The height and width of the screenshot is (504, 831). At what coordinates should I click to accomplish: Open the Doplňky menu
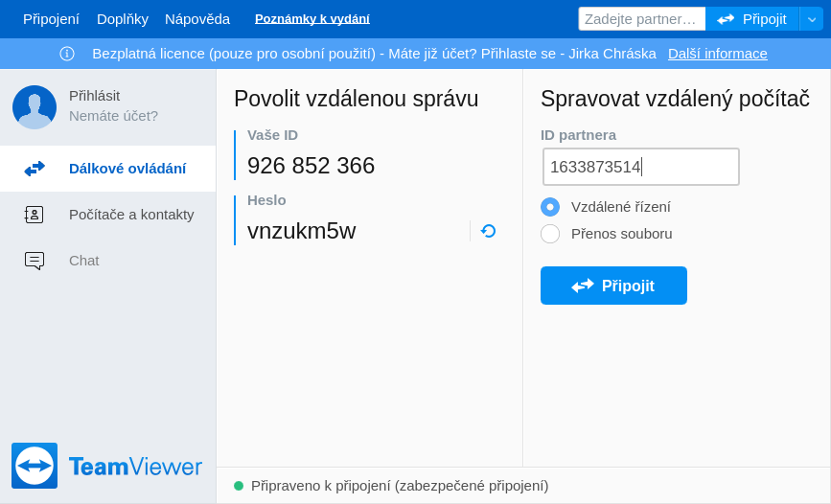click(123, 19)
